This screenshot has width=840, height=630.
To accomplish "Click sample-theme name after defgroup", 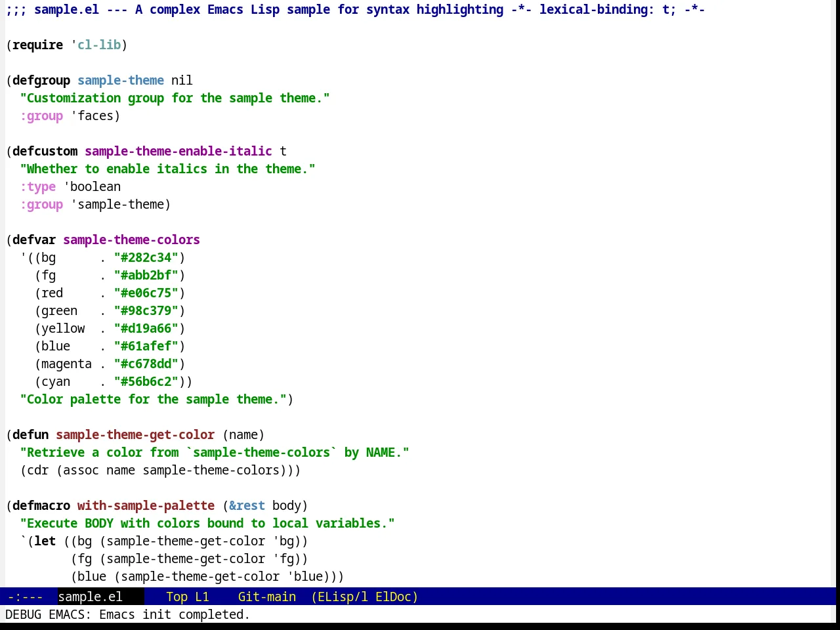I will (121, 80).
